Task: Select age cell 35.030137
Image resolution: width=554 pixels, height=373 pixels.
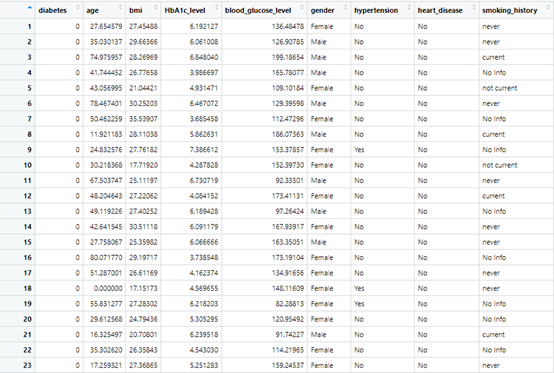Action: point(106,42)
